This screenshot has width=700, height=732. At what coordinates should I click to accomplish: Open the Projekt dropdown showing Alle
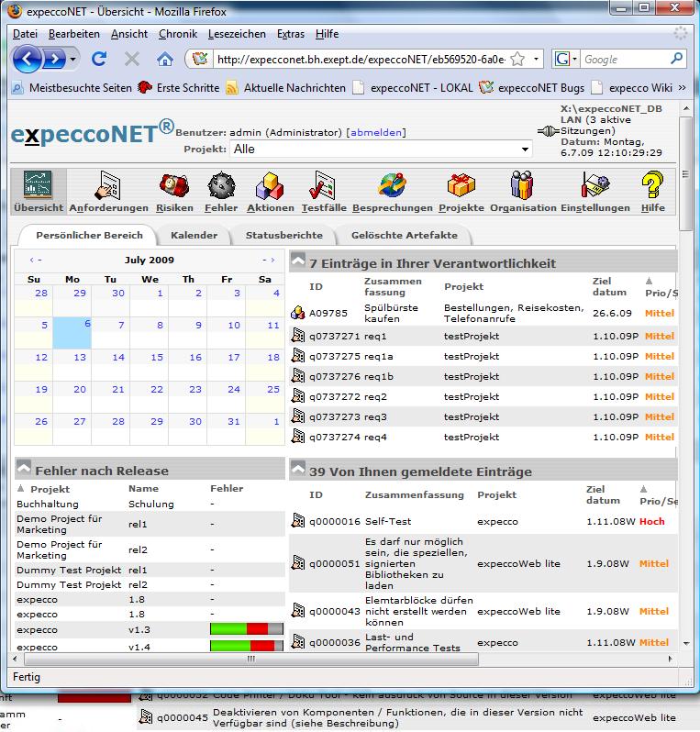382,149
